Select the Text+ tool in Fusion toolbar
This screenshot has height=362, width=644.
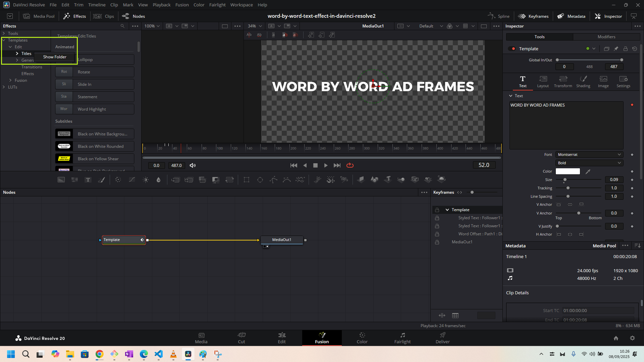[x=88, y=180]
